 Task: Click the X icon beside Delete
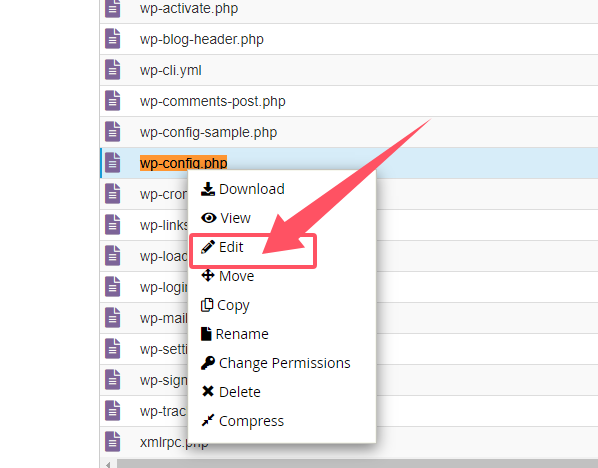coord(208,391)
